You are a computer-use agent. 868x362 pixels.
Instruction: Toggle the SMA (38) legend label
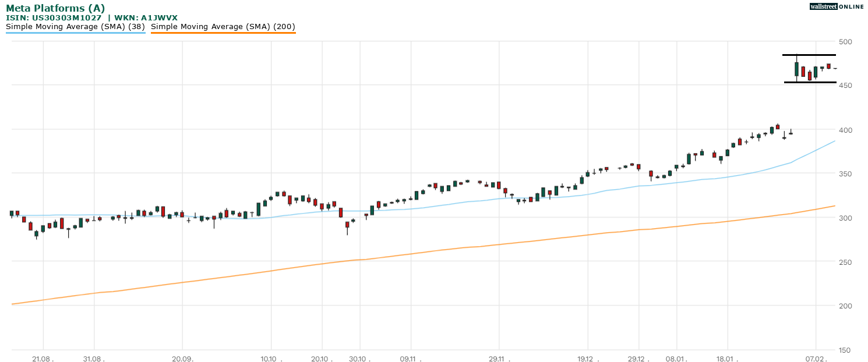click(75, 26)
